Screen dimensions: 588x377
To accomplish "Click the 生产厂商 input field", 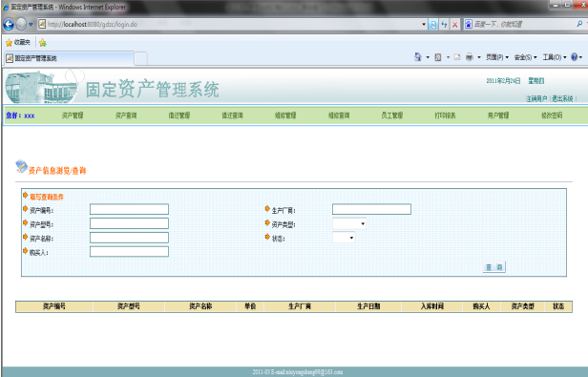I will [x=371, y=209].
